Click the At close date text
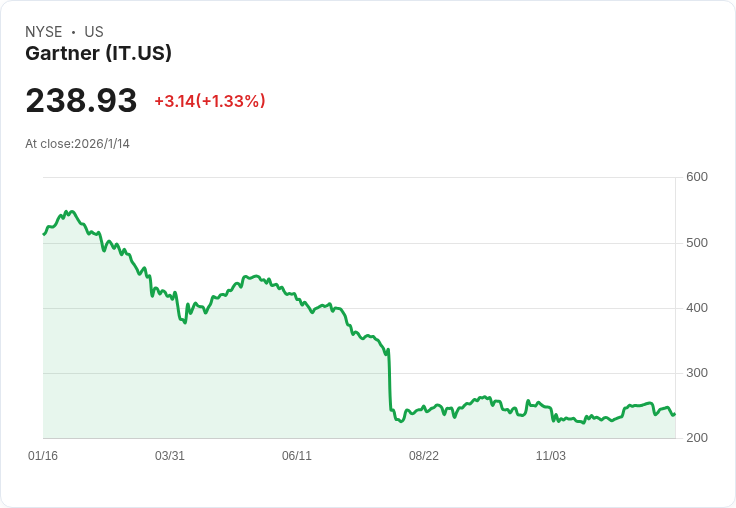The width and height of the screenshot is (736, 508). point(77,143)
